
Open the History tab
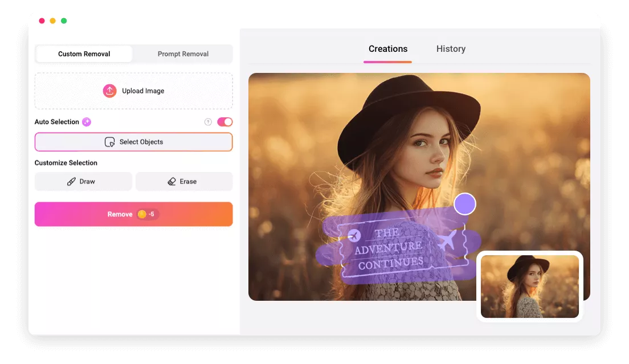point(451,48)
